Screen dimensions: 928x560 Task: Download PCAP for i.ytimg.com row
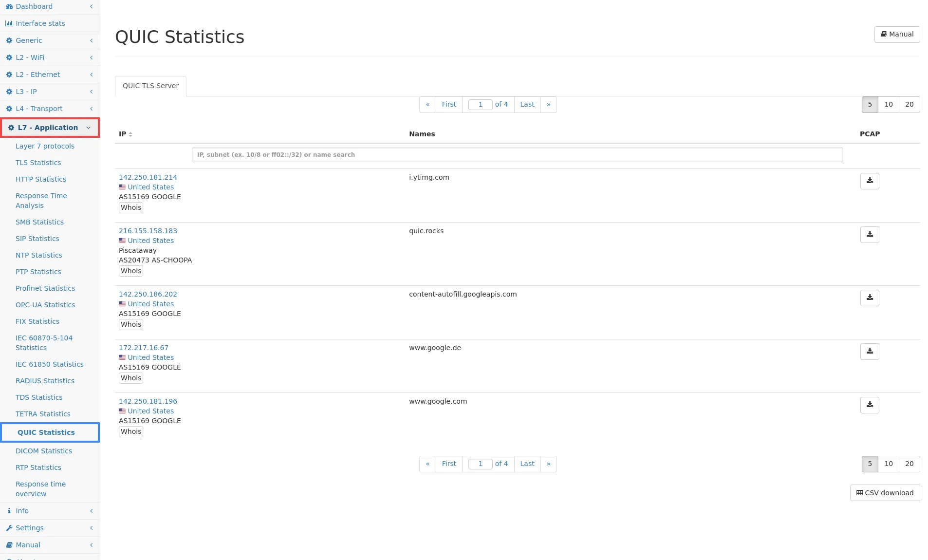[870, 181]
